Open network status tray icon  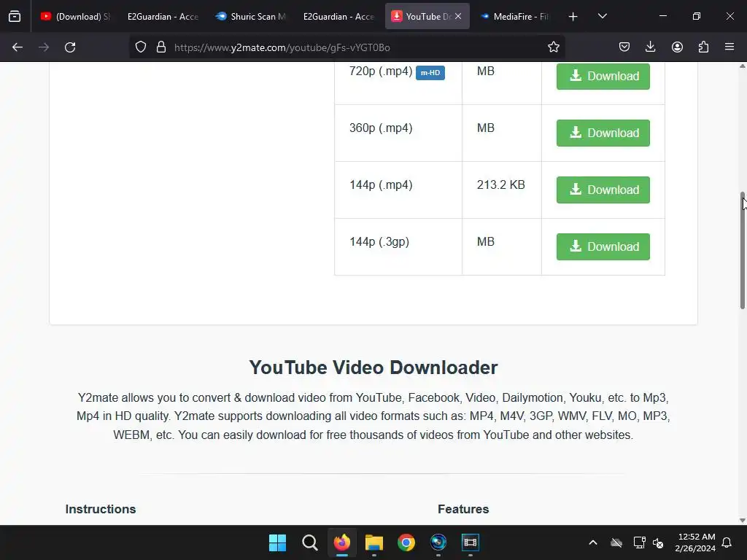[x=639, y=542]
